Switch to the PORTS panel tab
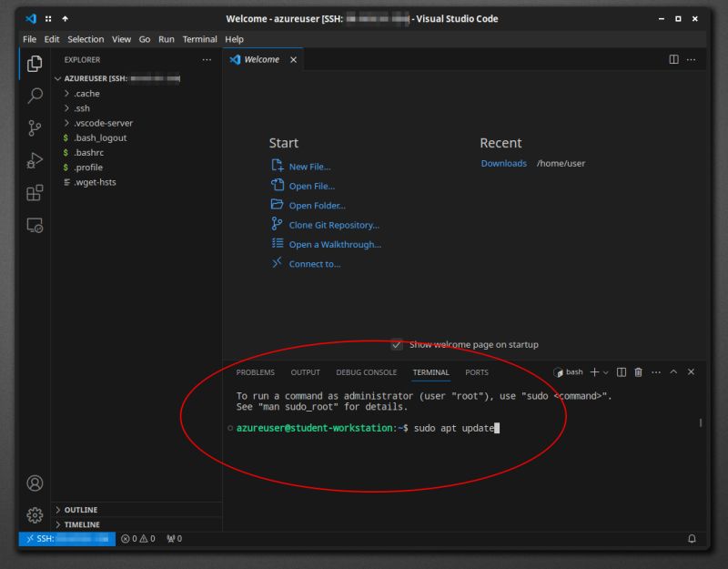Viewport: 728px width, 569px height. coord(476,372)
